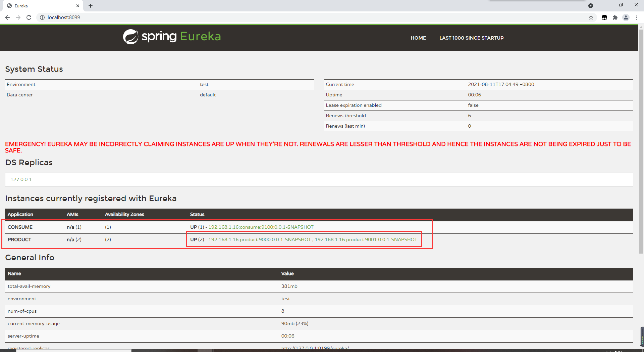This screenshot has height=352, width=644.
Task: Click the default data center value
Action: click(x=208, y=95)
